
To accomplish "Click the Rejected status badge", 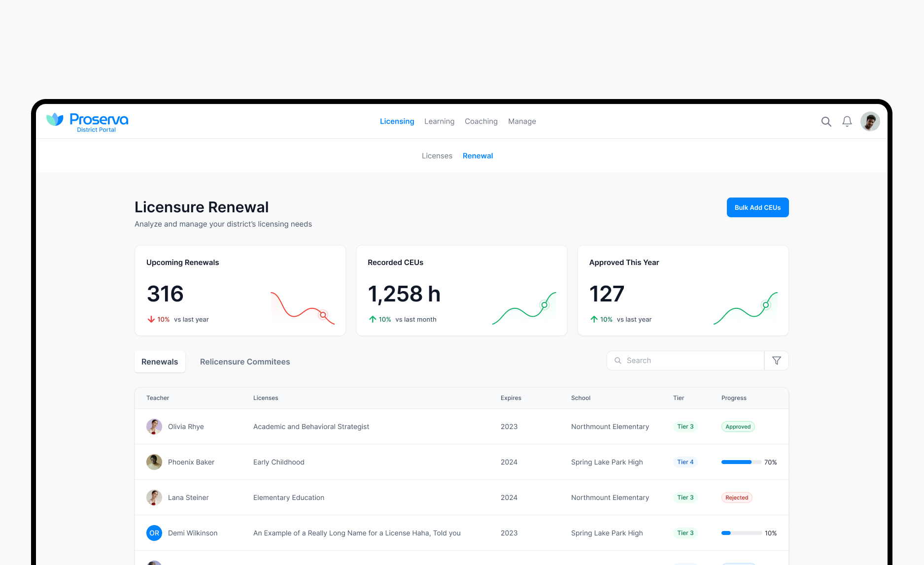I will pyautogui.click(x=737, y=498).
